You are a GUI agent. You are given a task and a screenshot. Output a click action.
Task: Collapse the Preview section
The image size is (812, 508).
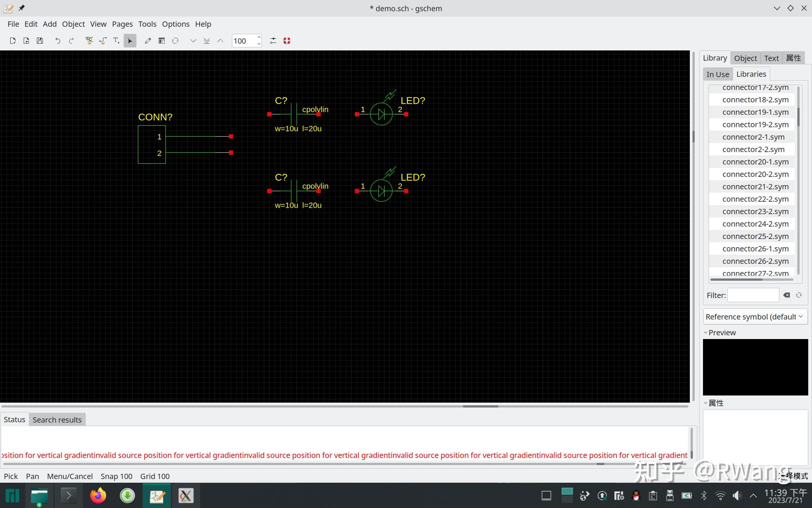706,333
